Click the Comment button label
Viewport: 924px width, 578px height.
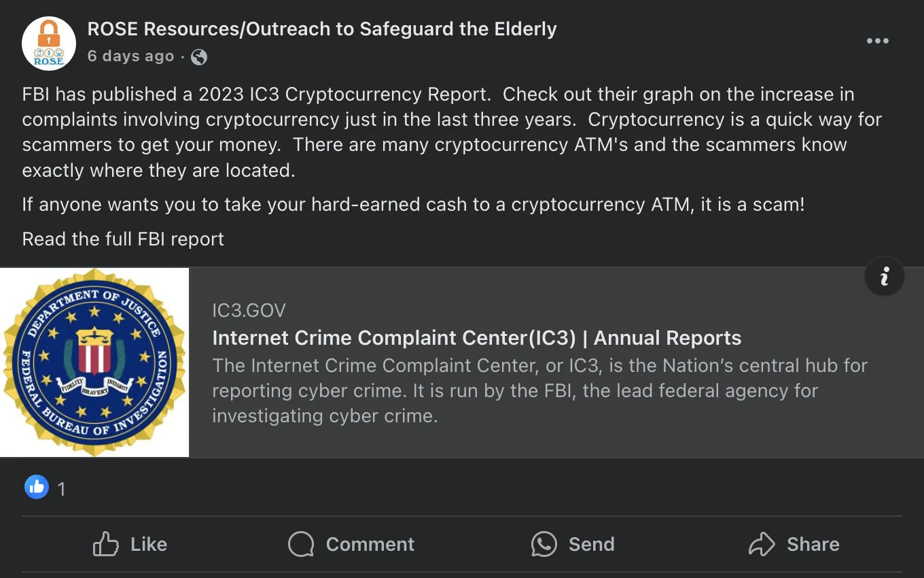click(370, 544)
